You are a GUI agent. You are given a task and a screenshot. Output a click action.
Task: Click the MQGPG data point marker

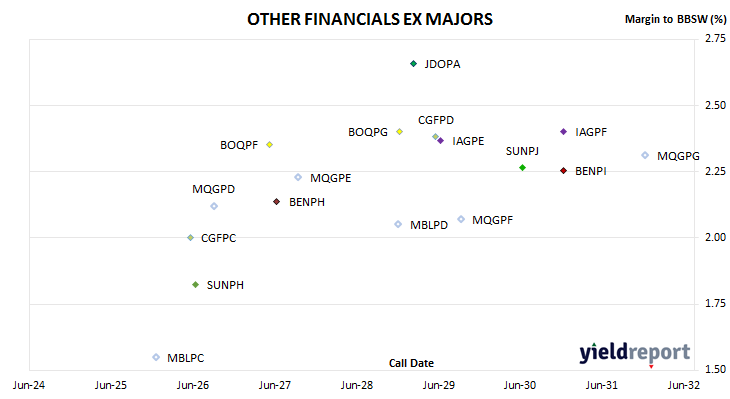point(645,155)
